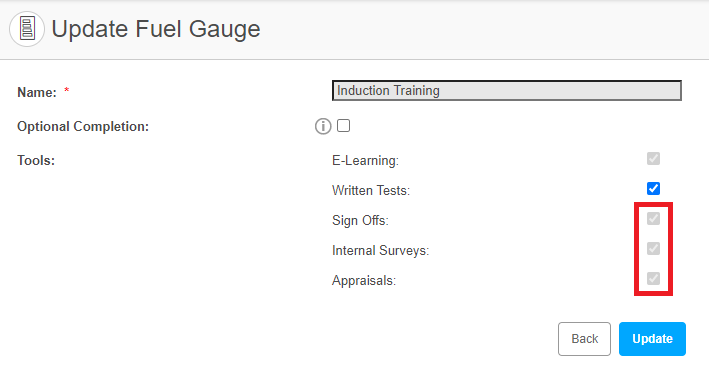Enable the Optional Completion checkbox
709x376 pixels.
click(x=344, y=126)
